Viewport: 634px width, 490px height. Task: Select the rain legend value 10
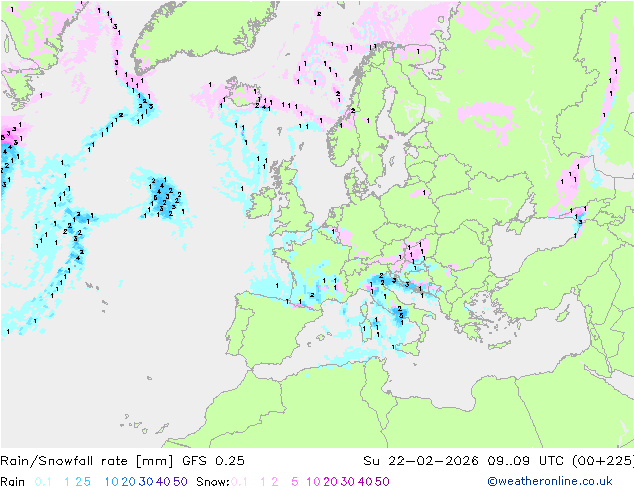pos(112,482)
